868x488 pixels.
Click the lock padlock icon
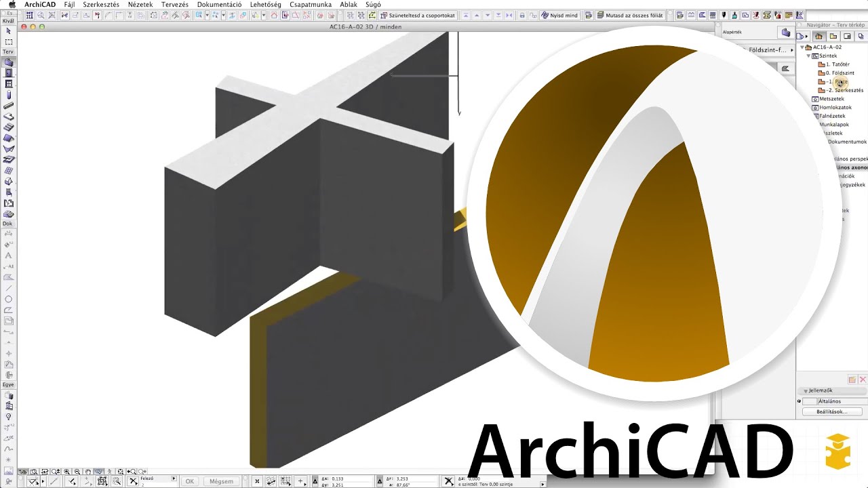pos(521,15)
